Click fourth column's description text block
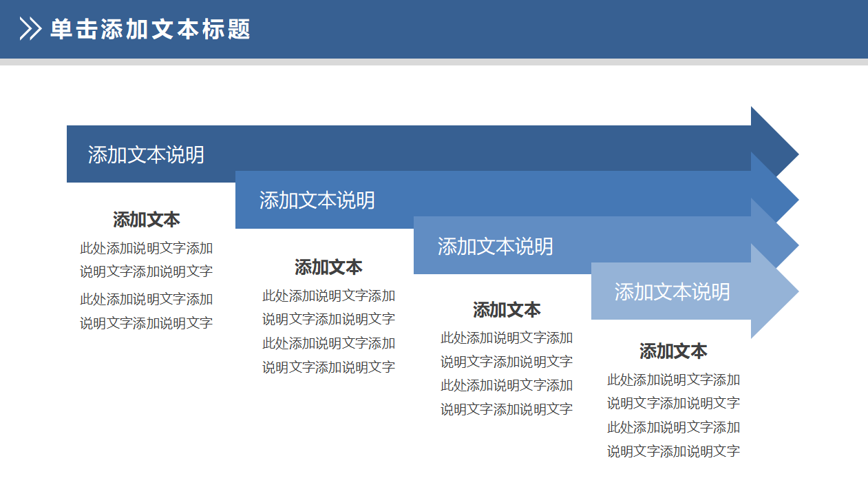The height and width of the screenshot is (485, 868). tap(674, 415)
